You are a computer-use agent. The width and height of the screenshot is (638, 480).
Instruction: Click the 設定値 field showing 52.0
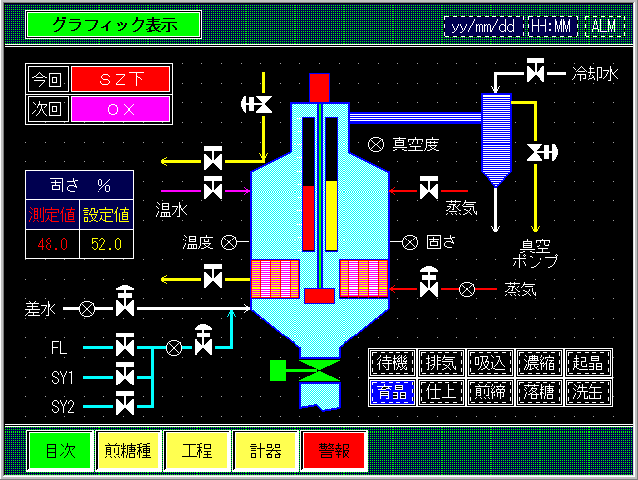pyautogui.click(x=106, y=243)
